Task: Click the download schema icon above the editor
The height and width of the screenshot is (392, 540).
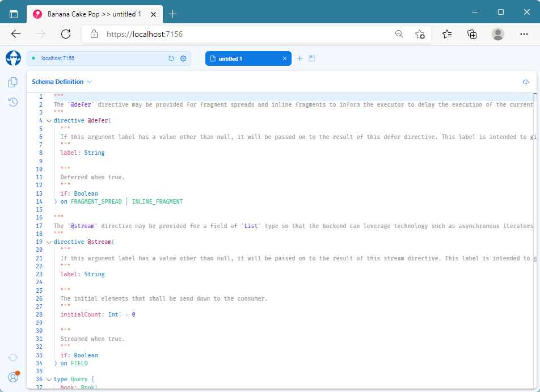Action: [x=526, y=82]
